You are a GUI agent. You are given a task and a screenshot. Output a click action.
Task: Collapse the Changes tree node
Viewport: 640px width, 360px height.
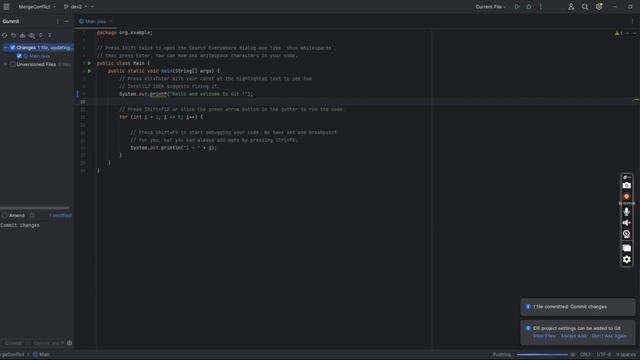tap(5, 48)
